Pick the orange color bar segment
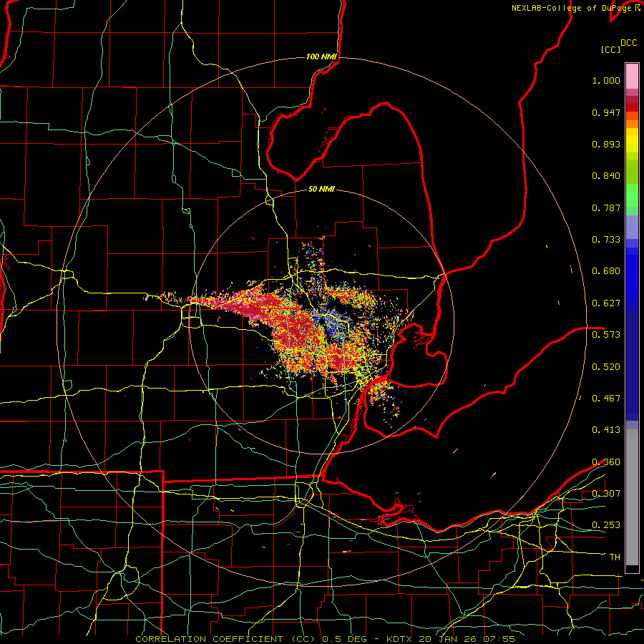Screen dimensions: 644x644 632,124
